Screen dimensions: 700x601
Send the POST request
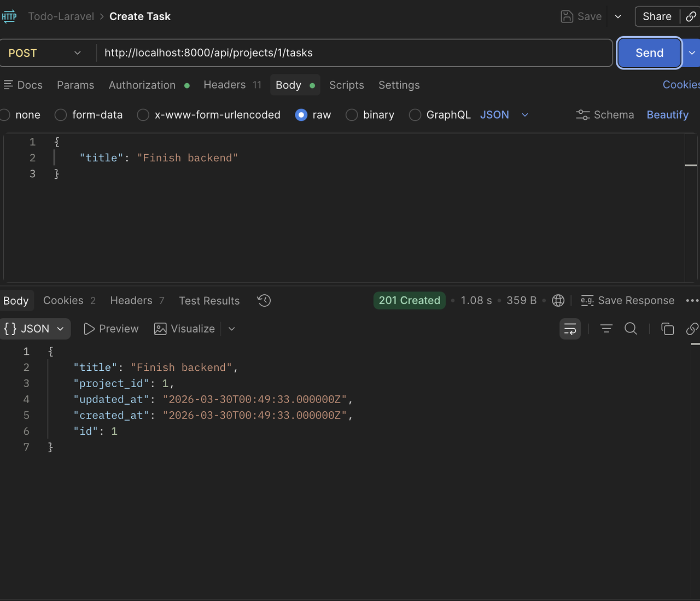649,53
